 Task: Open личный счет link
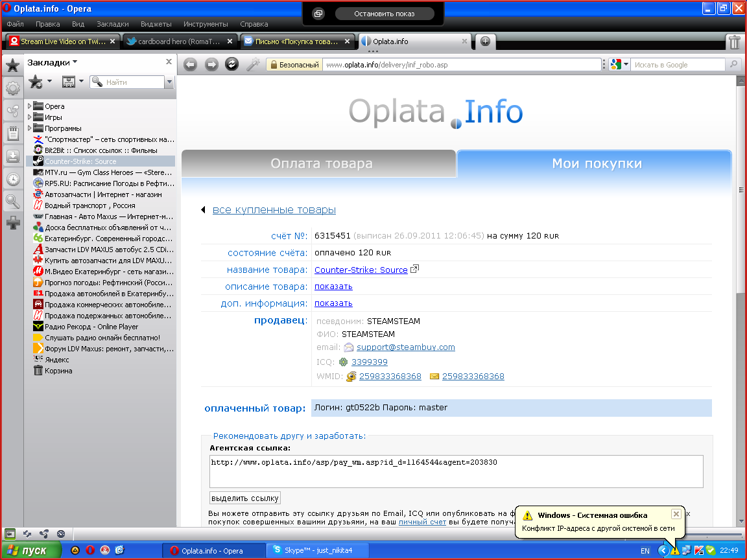tap(422, 522)
